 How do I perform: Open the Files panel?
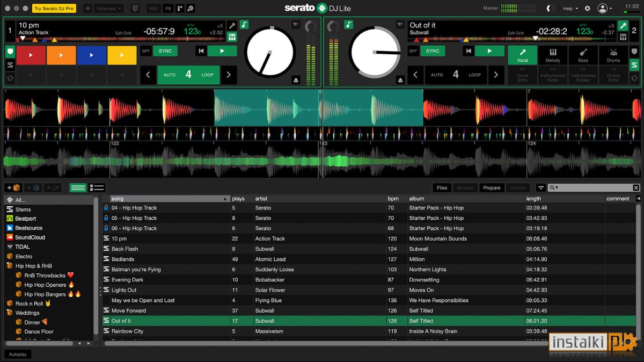(x=442, y=187)
